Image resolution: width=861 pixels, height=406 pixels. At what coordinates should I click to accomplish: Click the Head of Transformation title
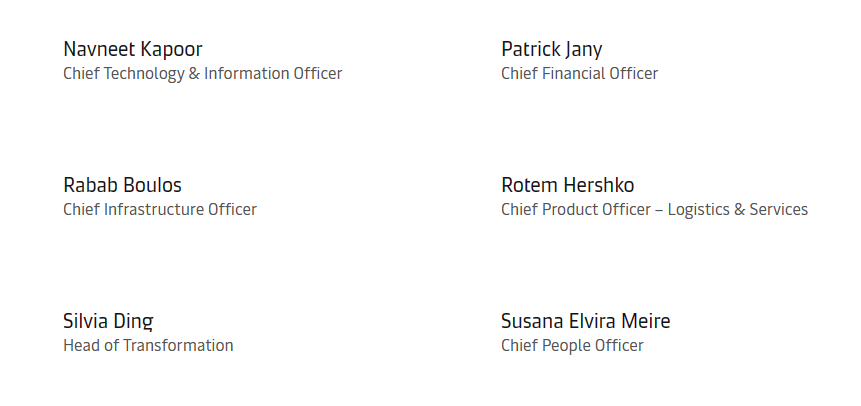tap(148, 345)
